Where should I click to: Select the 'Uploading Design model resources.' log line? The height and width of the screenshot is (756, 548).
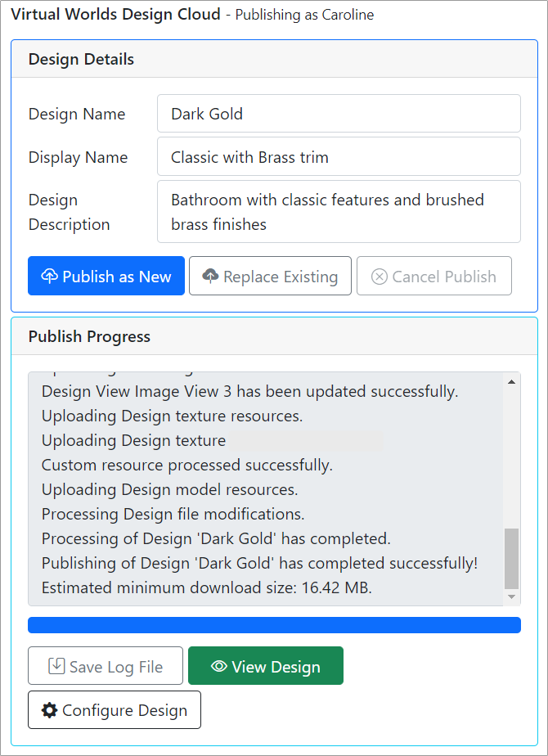click(x=169, y=489)
